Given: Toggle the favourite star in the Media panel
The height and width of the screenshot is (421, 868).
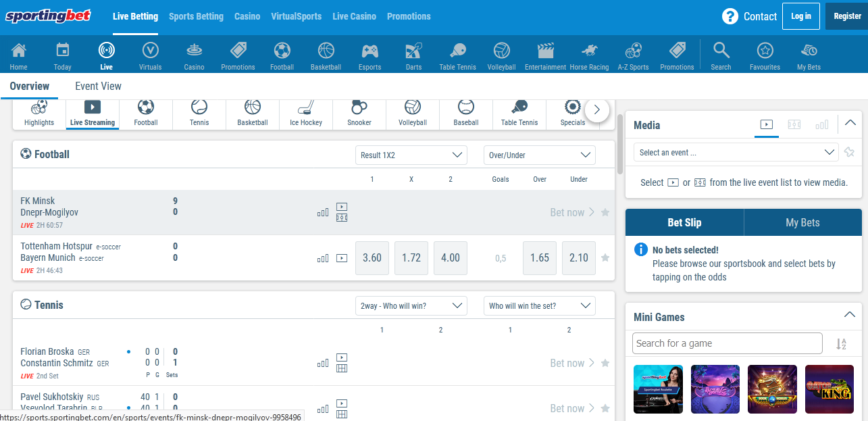Looking at the screenshot, I should pyautogui.click(x=849, y=152).
